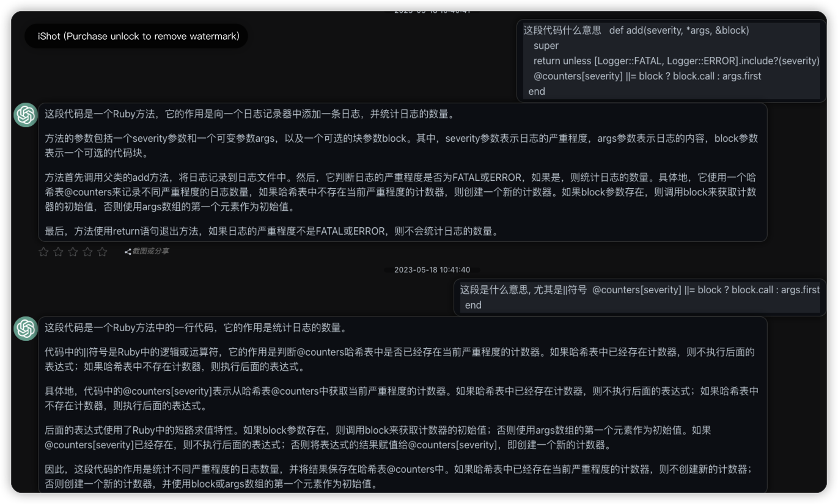Click the iShot purchase unlock watermark
The image size is (838, 504).
tap(138, 36)
